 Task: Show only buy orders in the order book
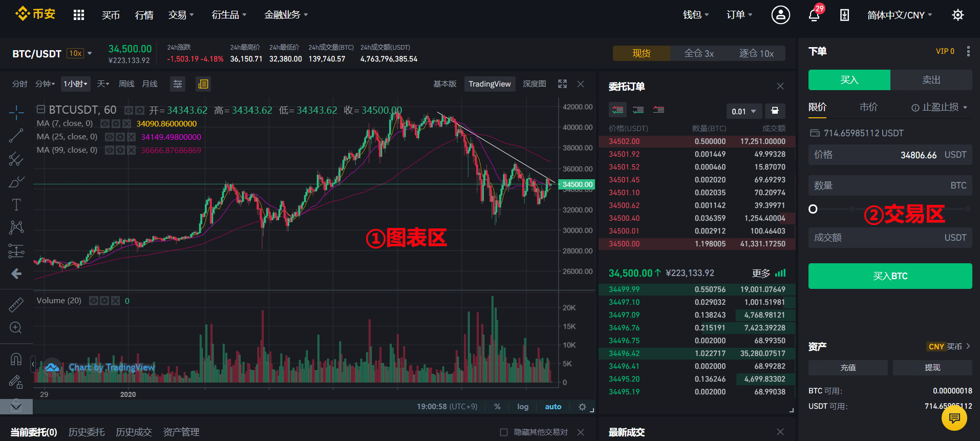pyautogui.click(x=638, y=110)
